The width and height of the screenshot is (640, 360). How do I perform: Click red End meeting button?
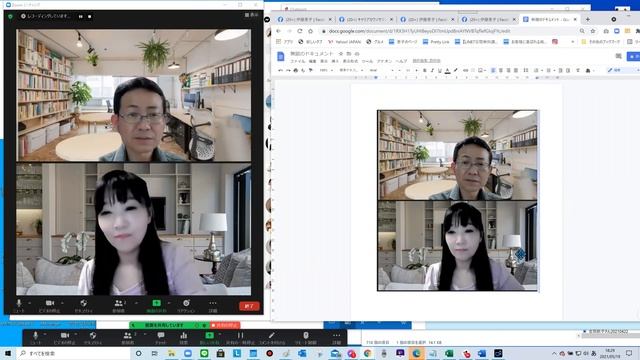pyautogui.click(x=249, y=306)
